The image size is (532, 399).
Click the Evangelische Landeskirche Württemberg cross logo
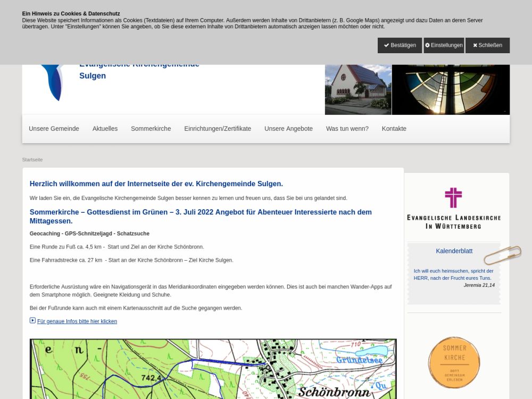[453, 207]
